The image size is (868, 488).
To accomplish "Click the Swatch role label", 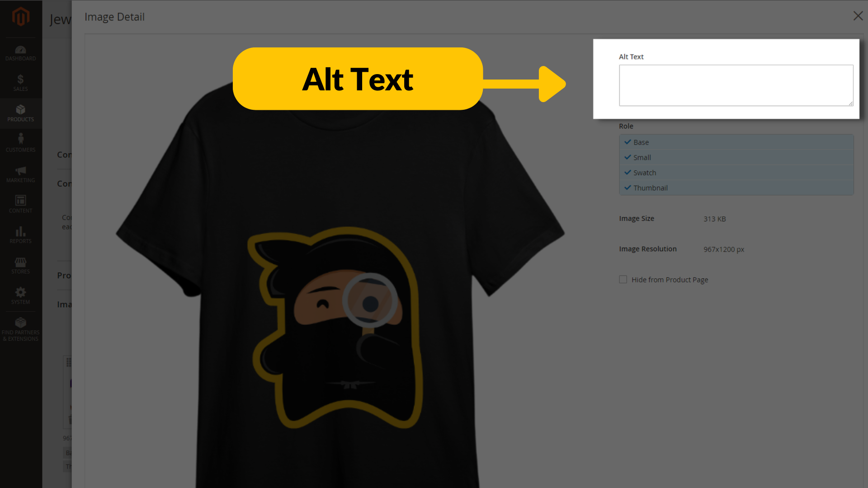I will click(x=644, y=172).
